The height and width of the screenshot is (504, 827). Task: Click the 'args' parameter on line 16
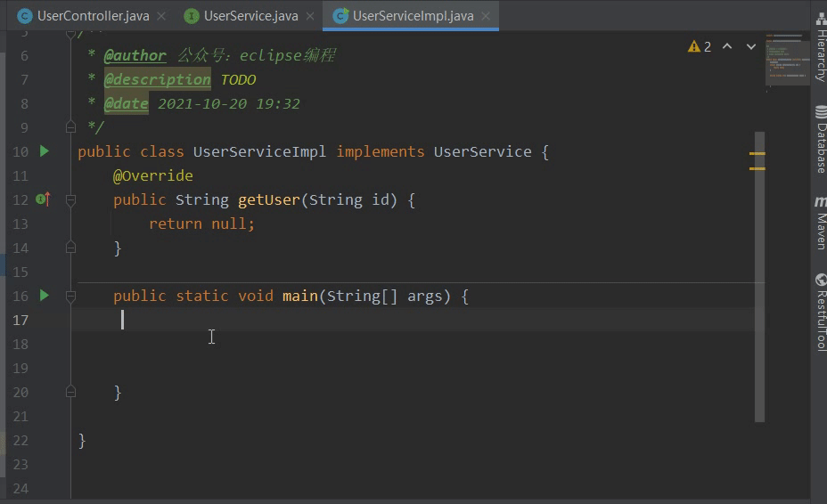tap(425, 297)
